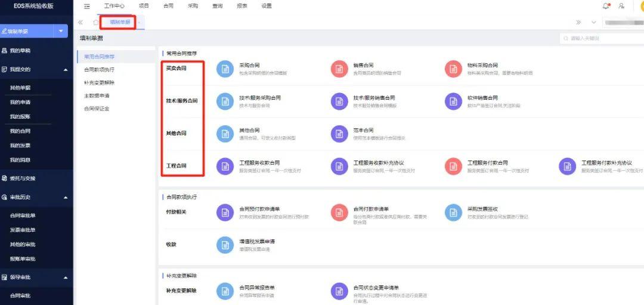Open the red 销售合同 icon
Screen dimensions: 644x305
(x=339, y=69)
